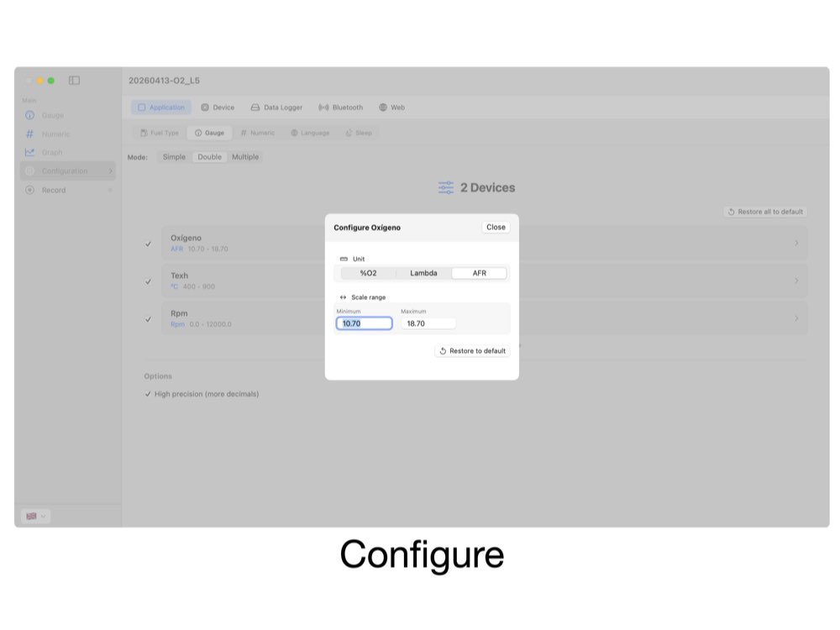Click the Oxígeno row name
This screenshot has height=630, width=840.
186,238
